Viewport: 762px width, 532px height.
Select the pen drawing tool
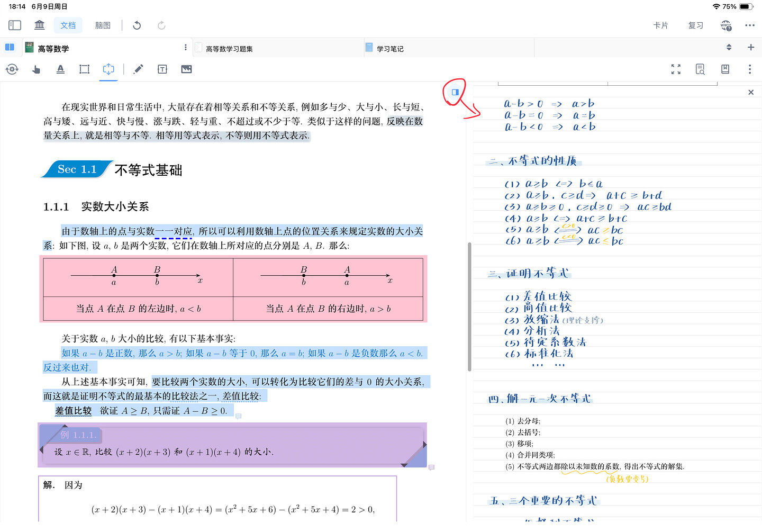click(x=138, y=69)
